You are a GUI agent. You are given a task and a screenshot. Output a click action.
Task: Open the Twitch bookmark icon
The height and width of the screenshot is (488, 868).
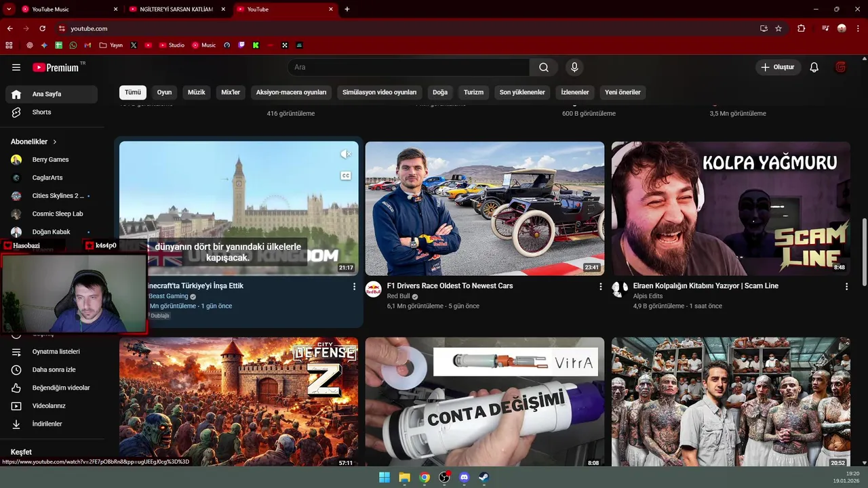[241, 45]
